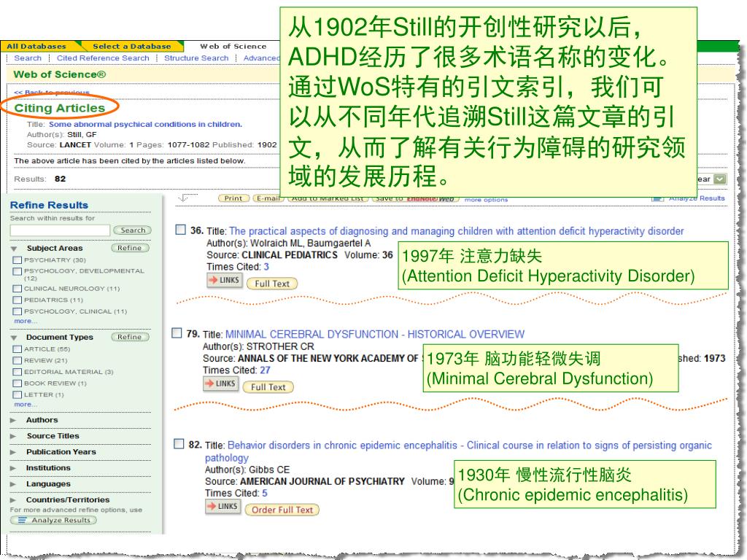The width and height of the screenshot is (747, 560).
Task: Check ARTICLE (55) document type
Action: point(18,349)
